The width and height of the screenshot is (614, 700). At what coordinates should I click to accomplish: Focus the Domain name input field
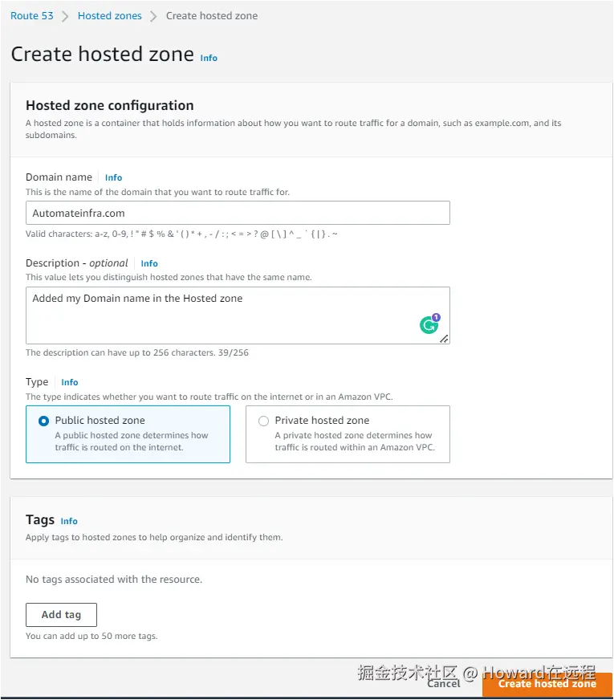238,213
